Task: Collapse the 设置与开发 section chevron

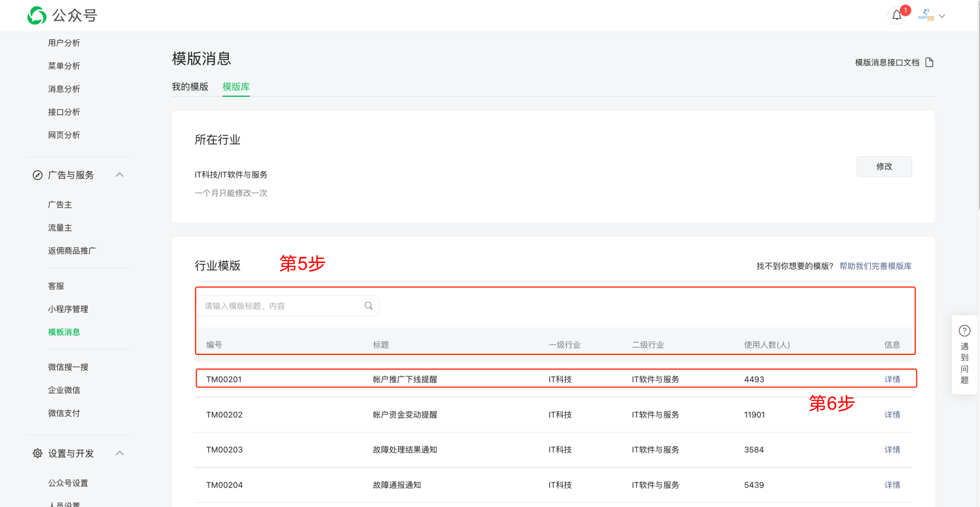Action: tap(119, 453)
